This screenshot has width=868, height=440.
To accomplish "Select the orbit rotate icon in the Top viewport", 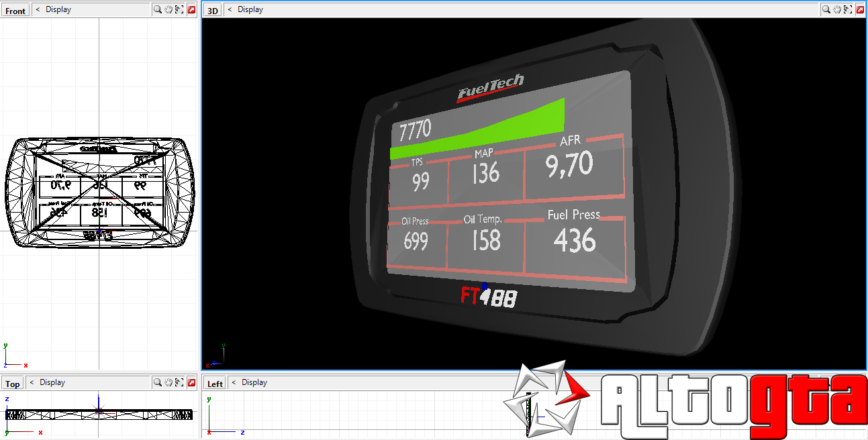I will tap(179, 382).
